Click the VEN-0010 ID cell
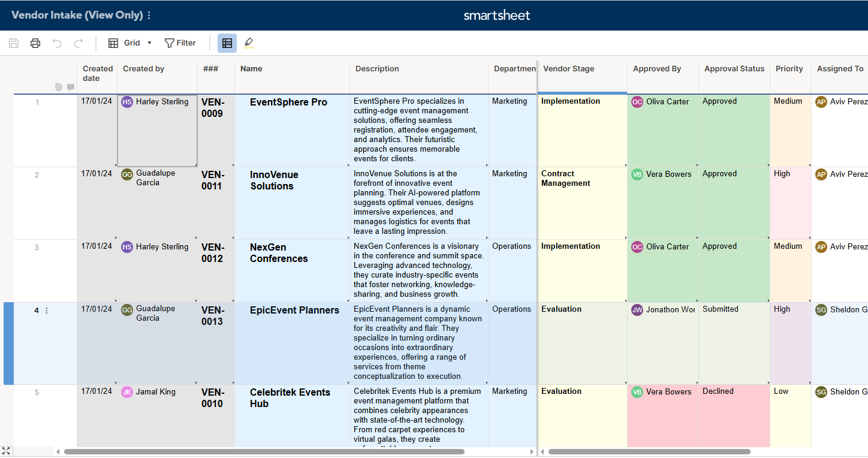 [216, 416]
